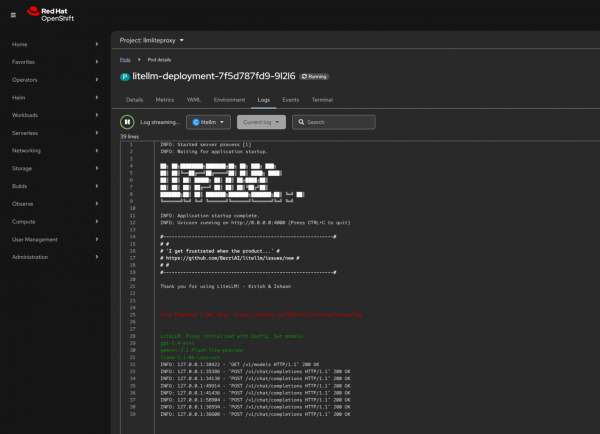Expand the Helm navigation section
The image size is (600, 434).
(x=55, y=98)
